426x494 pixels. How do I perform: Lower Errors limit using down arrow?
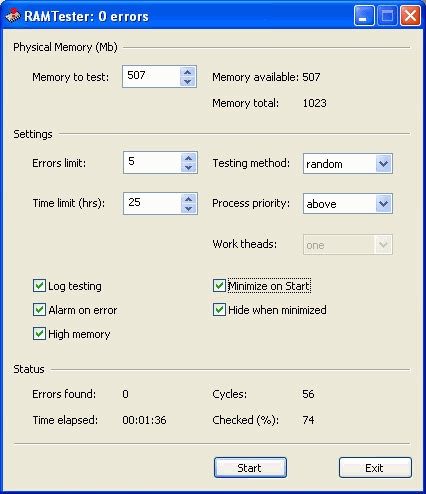189,167
